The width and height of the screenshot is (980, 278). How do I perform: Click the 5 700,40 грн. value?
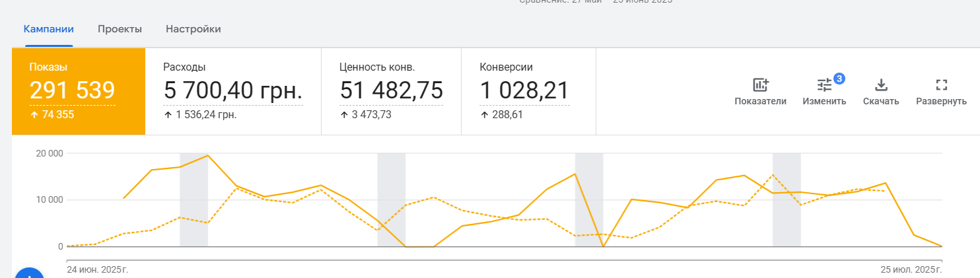tap(233, 90)
